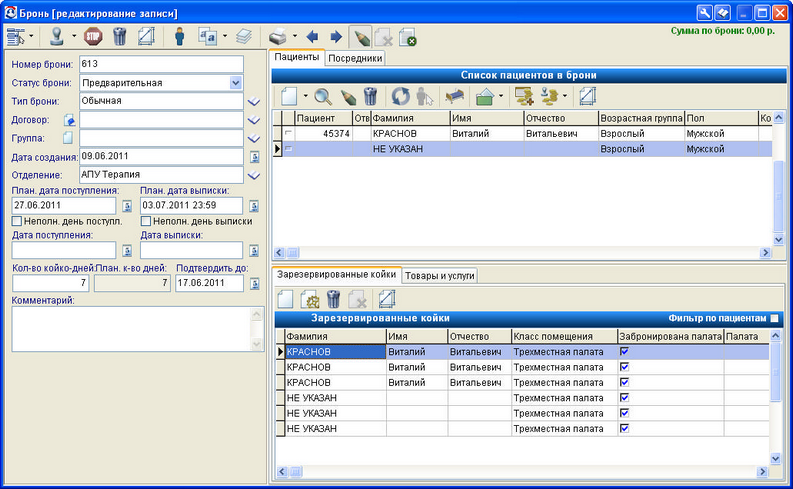Open calendar for Подтвердить до date
The width and height of the screenshot is (793, 489).
pyautogui.click(x=255, y=283)
